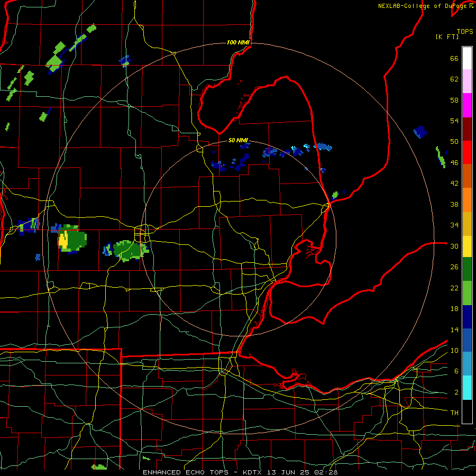Image resolution: width=476 pixels, height=476 pixels.
Task: Click the 18 value on the legend
Action: pos(454,309)
